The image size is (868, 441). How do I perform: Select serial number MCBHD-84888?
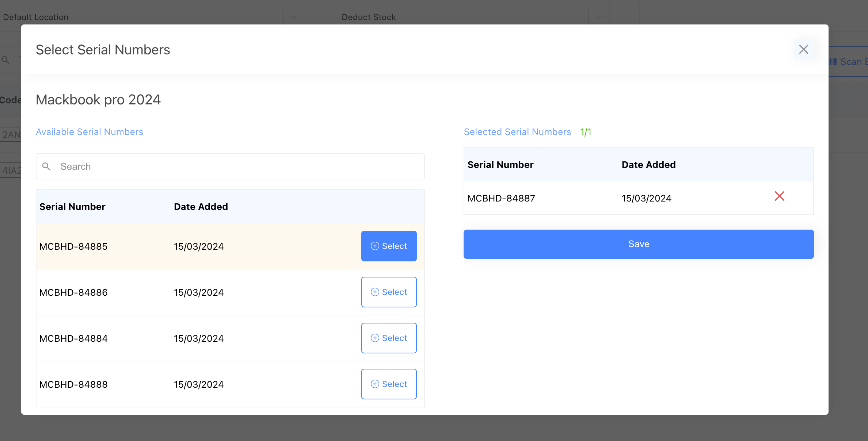(x=389, y=384)
